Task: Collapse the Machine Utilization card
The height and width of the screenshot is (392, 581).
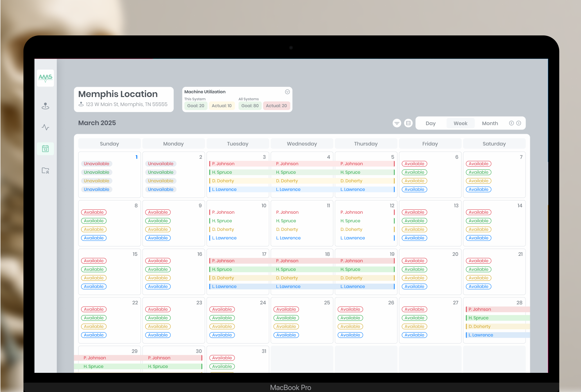Action: click(287, 92)
